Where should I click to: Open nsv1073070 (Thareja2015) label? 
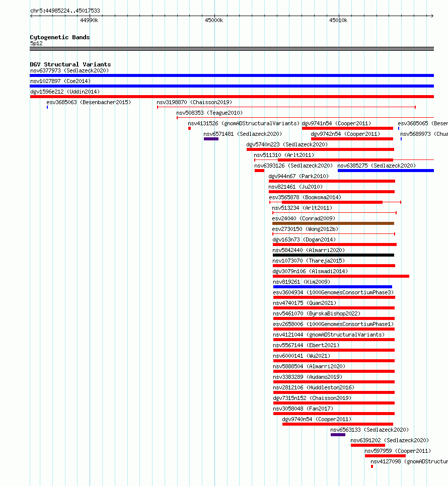pyautogui.click(x=309, y=261)
